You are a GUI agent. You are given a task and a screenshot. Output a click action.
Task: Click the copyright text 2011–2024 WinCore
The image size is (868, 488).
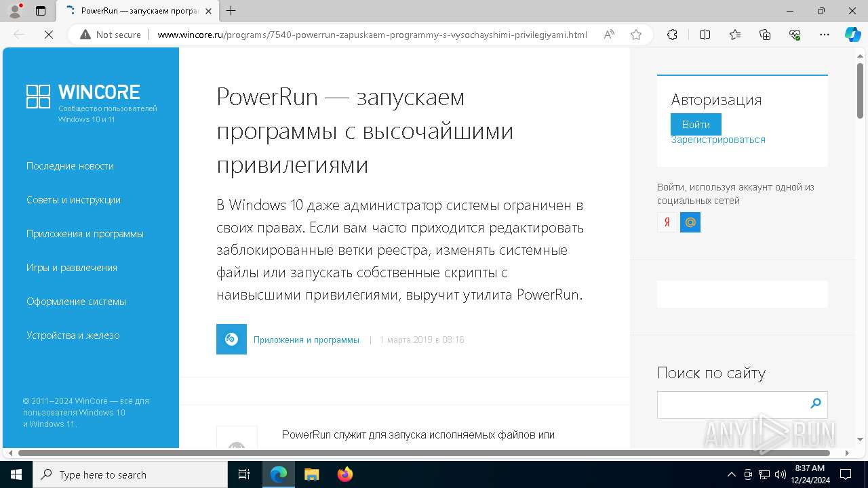[86, 412]
